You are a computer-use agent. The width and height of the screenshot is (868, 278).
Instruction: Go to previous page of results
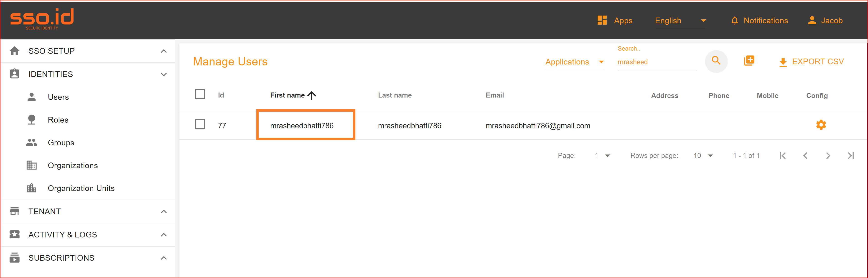805,156
